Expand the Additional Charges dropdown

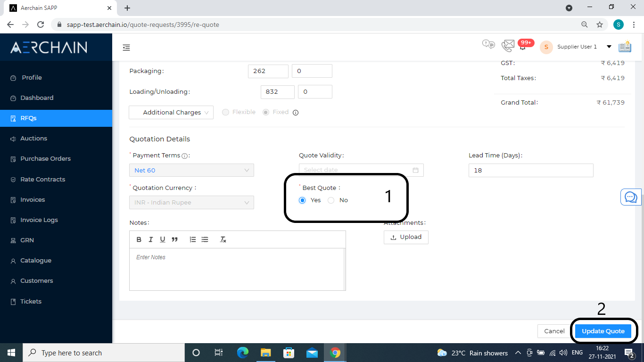coord(171,112)
